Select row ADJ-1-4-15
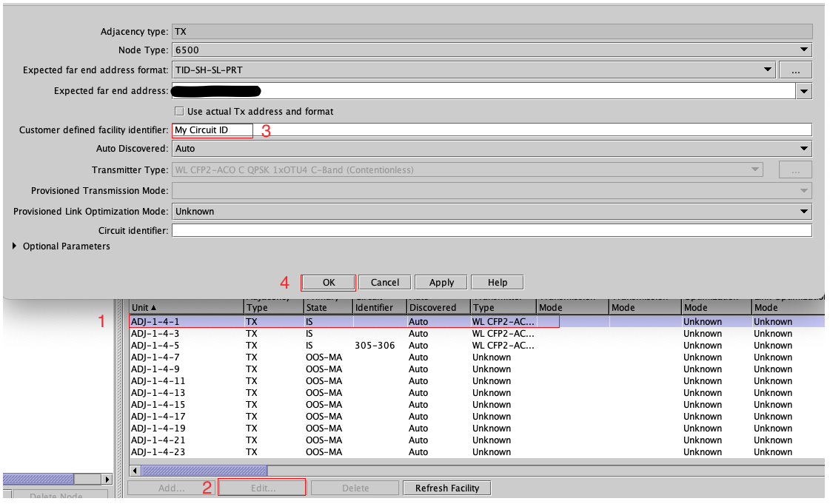 [476, 405]
